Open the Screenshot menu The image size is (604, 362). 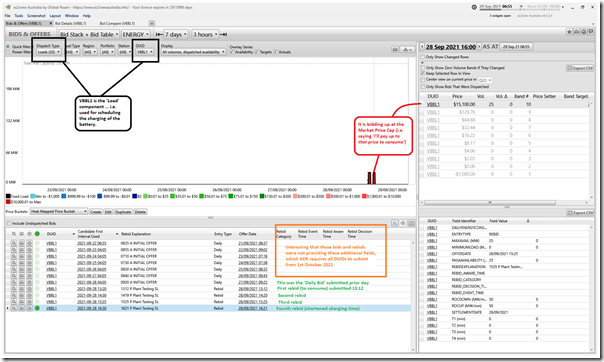[36, 16]
